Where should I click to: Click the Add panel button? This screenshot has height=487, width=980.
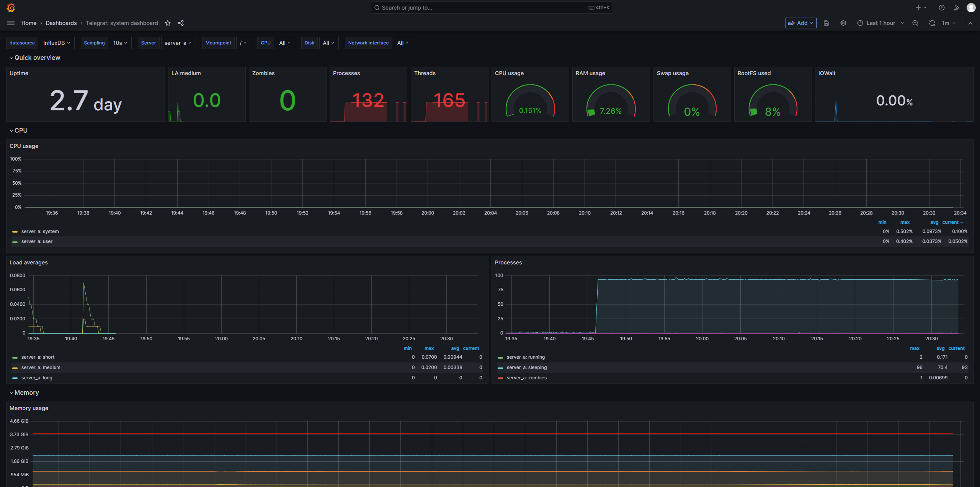tap(801, 23)
